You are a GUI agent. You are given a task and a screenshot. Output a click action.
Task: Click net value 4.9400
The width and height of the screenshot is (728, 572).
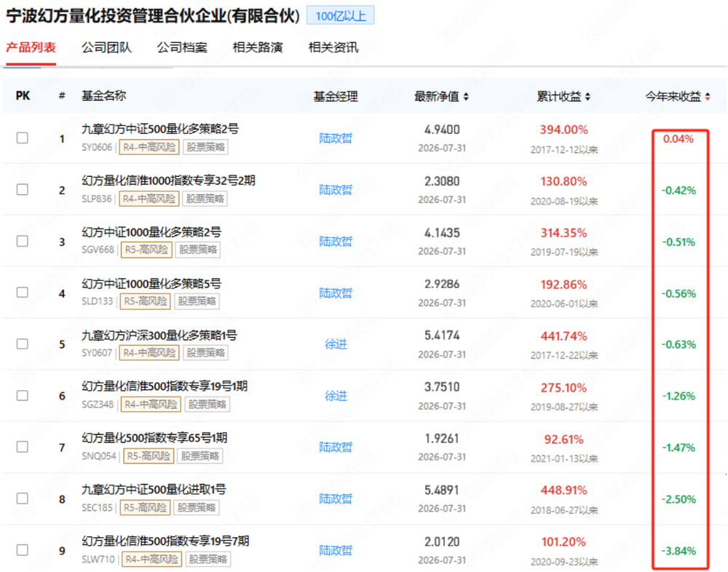442,130
